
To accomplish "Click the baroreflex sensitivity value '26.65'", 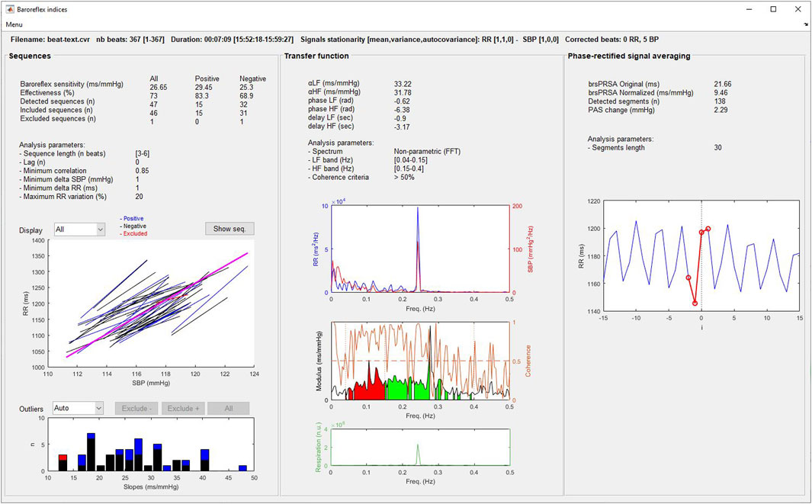I will [159, 88].
